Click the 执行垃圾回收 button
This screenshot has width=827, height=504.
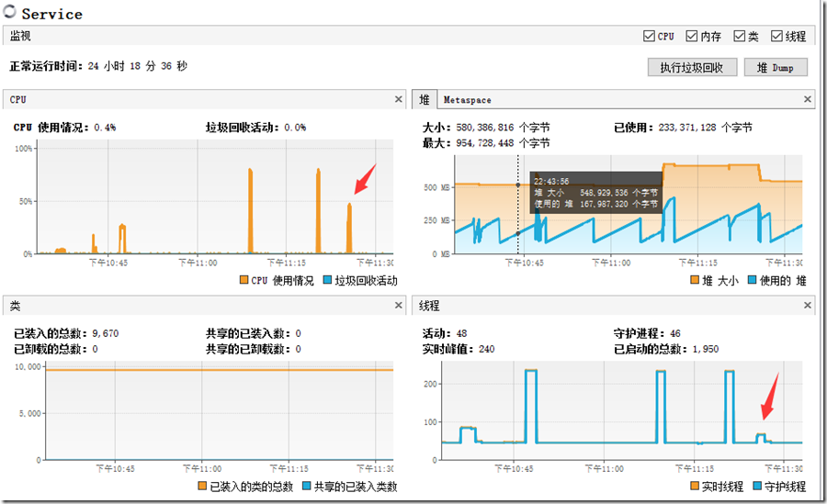(692, 68)
